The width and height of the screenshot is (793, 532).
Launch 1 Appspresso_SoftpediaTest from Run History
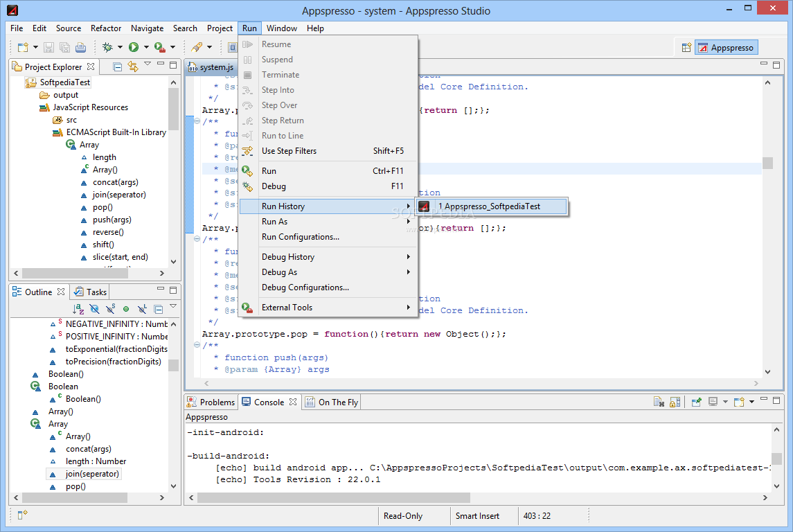[x=491, y=206]
